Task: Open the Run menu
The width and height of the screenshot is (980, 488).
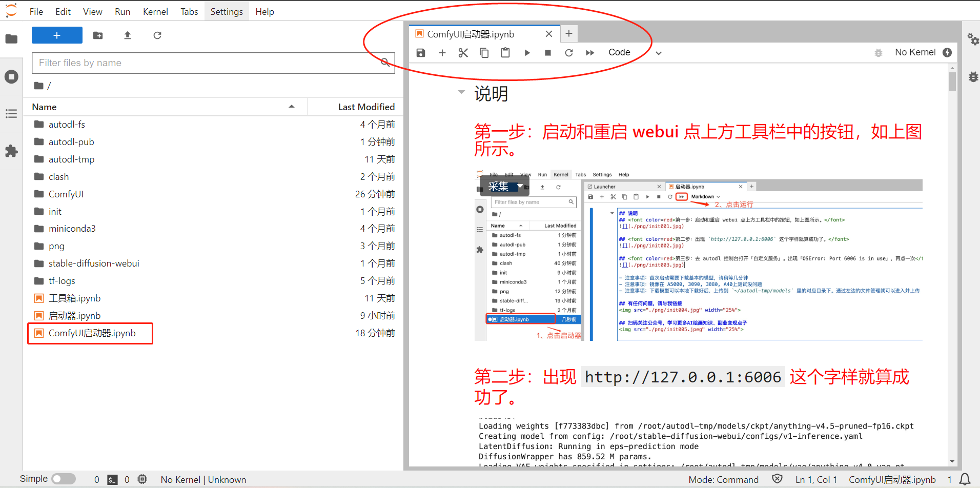Action: coord(122,11)
